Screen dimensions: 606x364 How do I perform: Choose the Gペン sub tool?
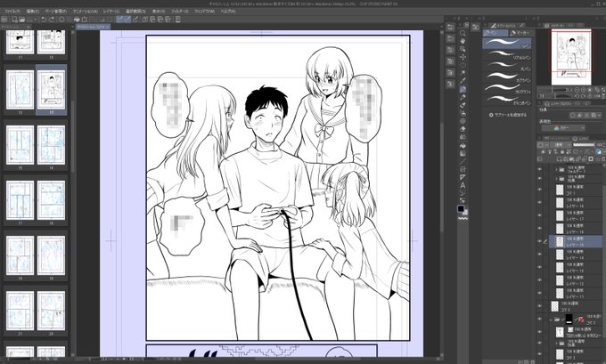(x=507, y=44)
